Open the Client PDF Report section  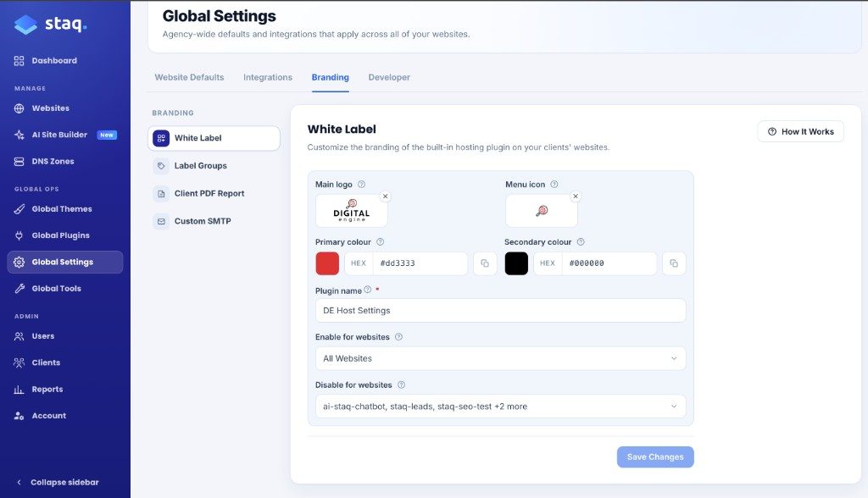click(214, 194)
